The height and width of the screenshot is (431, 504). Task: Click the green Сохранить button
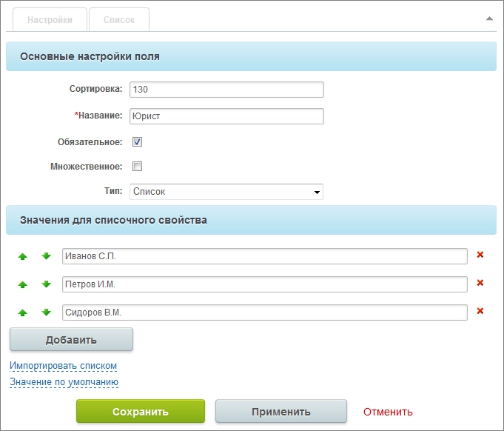point(140,412)
